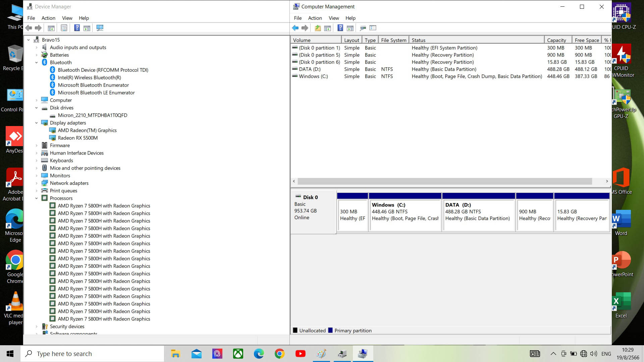Sort volumes by File System column header

point(393,40)
